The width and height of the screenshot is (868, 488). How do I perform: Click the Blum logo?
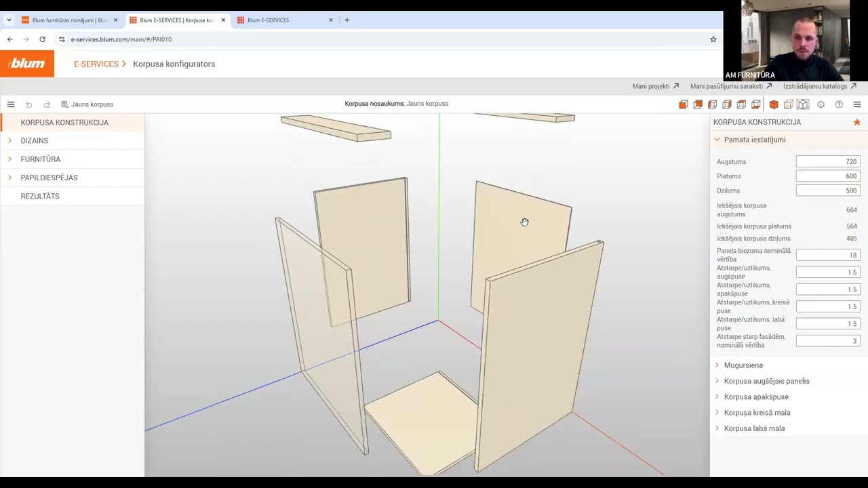(x=27, y=64)
